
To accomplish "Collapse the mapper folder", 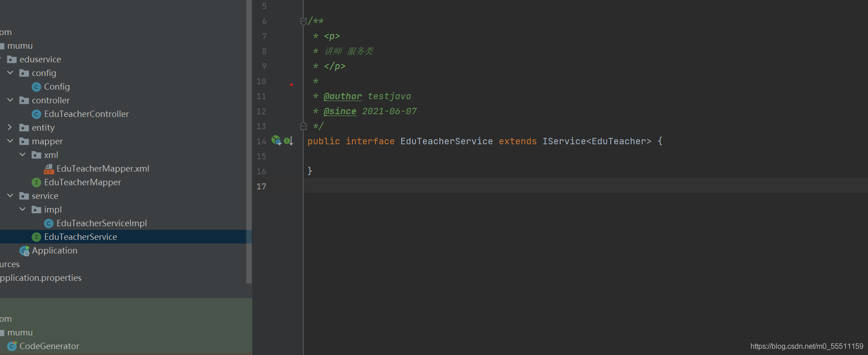I will pyautogui.click(x=10, y=141).
